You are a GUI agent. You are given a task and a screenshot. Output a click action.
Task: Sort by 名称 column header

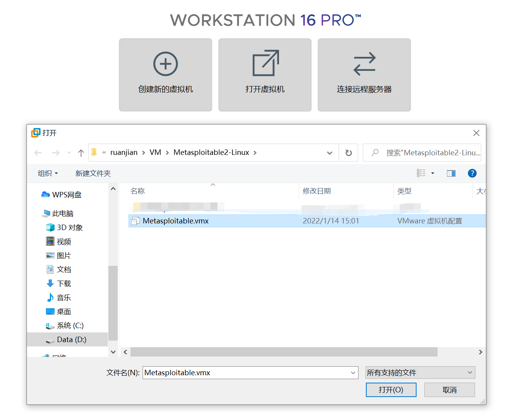(x=138, y=191)
